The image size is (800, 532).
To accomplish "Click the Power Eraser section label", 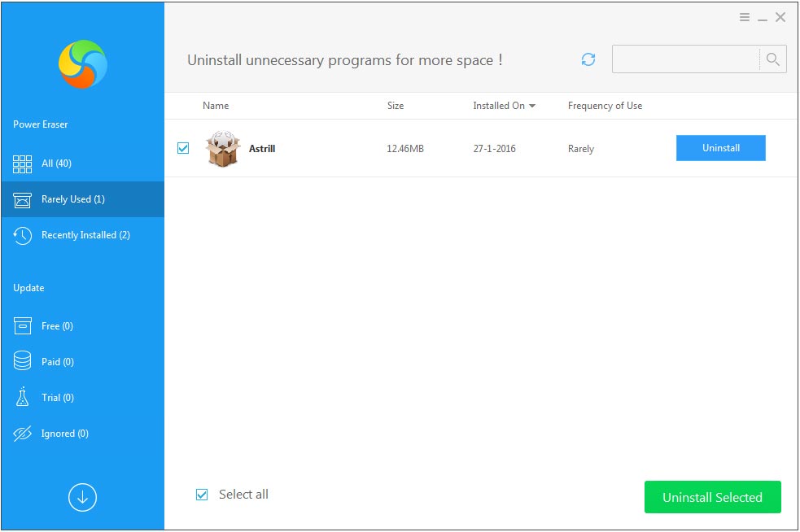I will (x=41, y=124).
